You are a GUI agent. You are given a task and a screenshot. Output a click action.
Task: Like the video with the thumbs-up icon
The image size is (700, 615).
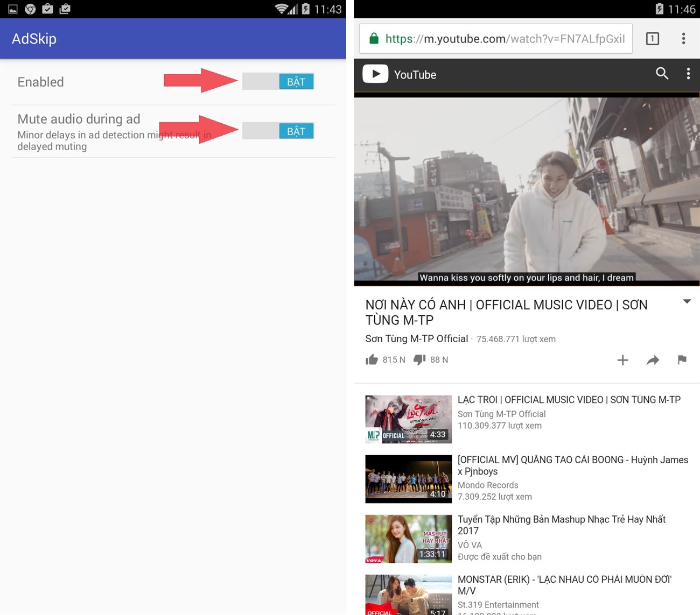(x=372, y=359)
